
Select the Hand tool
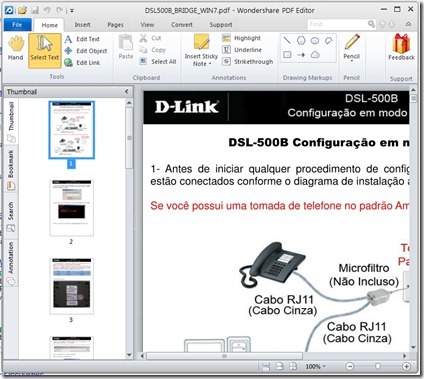(16, 49)
